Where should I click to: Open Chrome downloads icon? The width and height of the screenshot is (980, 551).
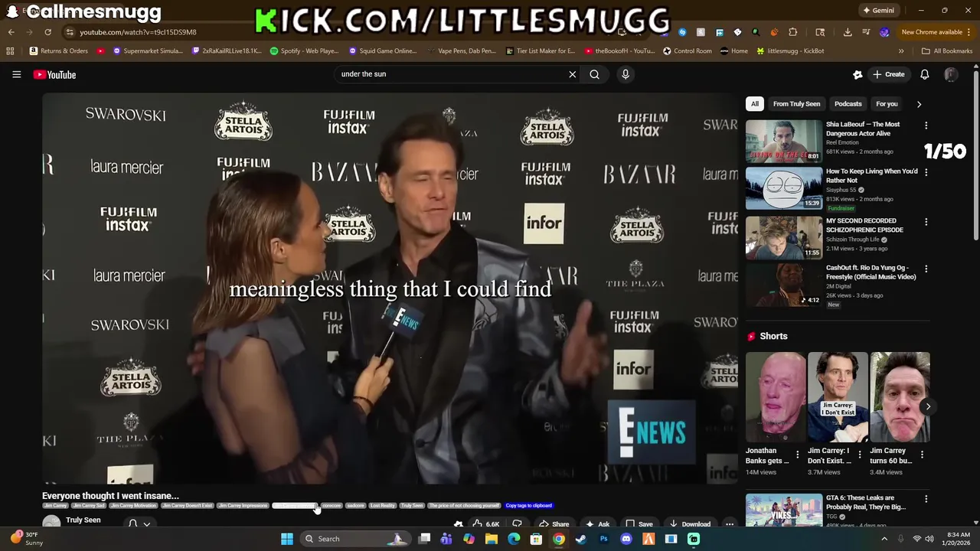848,32
